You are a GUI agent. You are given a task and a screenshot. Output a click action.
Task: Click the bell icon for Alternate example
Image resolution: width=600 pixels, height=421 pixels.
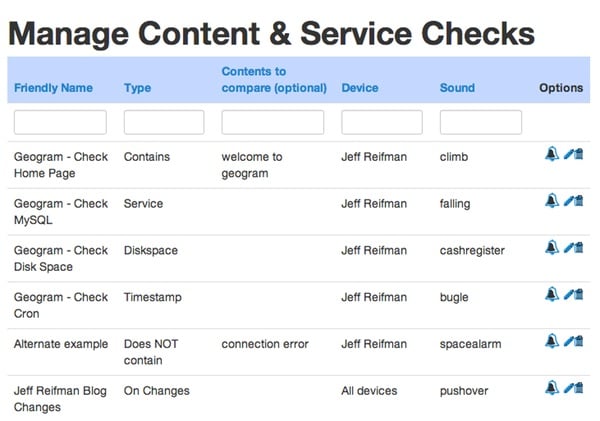tap(551, 341)
